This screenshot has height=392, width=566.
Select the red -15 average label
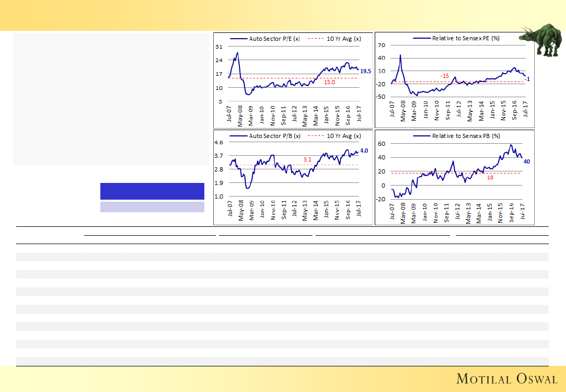(x=444, y=76)
